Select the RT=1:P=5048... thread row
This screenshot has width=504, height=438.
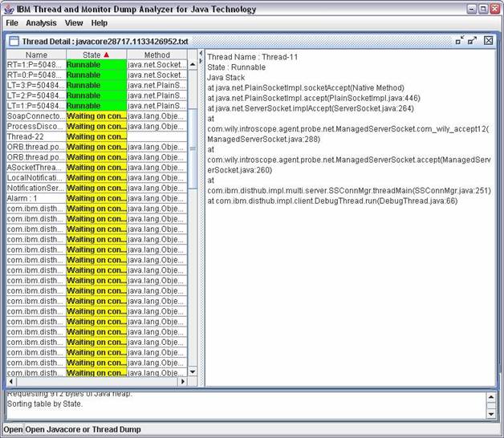click(x=97, y=65)
